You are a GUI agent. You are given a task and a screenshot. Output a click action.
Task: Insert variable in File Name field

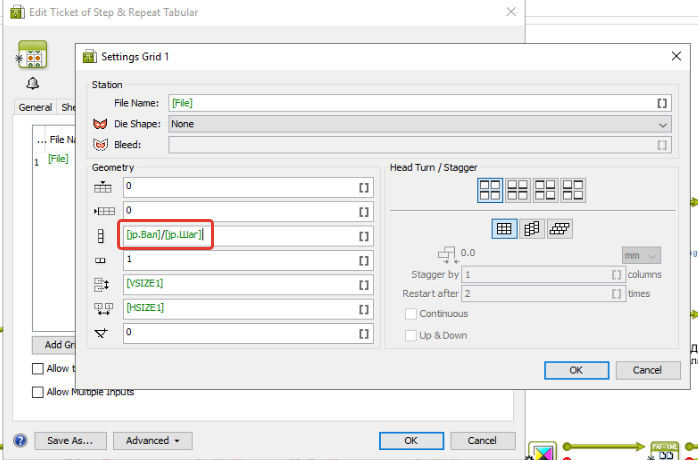(x=662, y=103)
